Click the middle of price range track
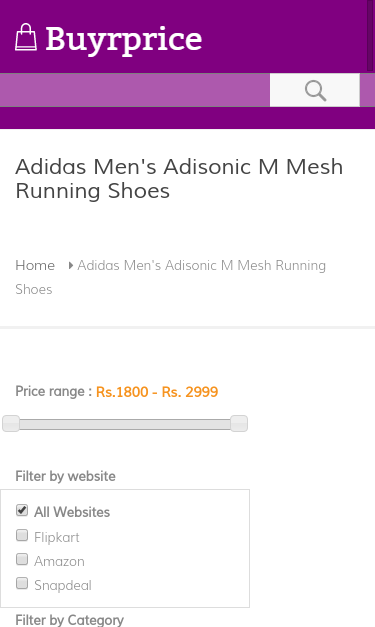Viewport: 375px width, 627px height. [125, 424]
